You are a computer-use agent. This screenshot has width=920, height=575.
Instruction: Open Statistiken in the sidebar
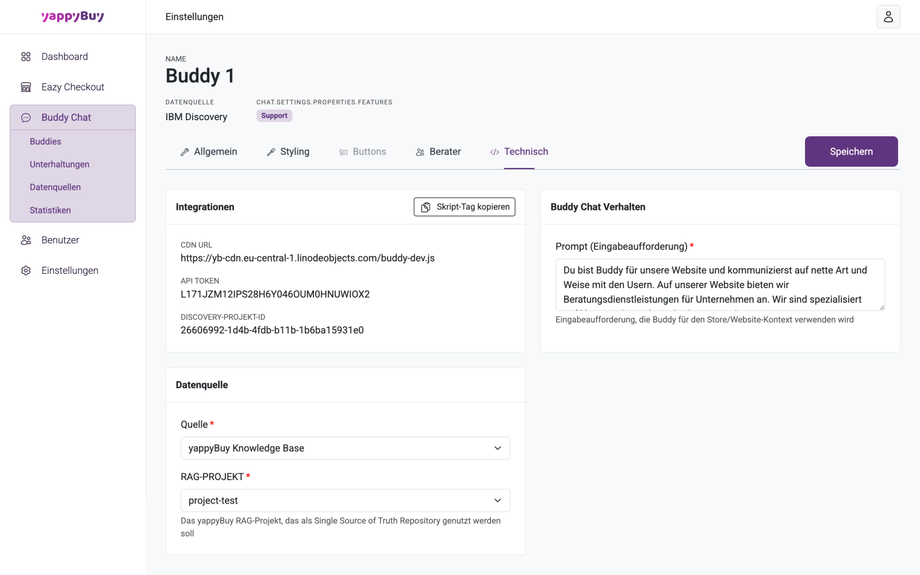[x=51, y=210]
